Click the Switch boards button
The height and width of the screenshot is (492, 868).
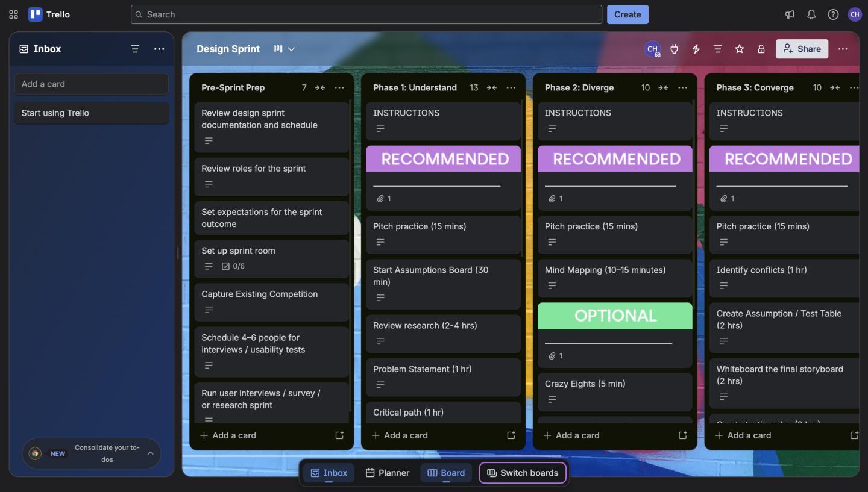click(523, 473)
